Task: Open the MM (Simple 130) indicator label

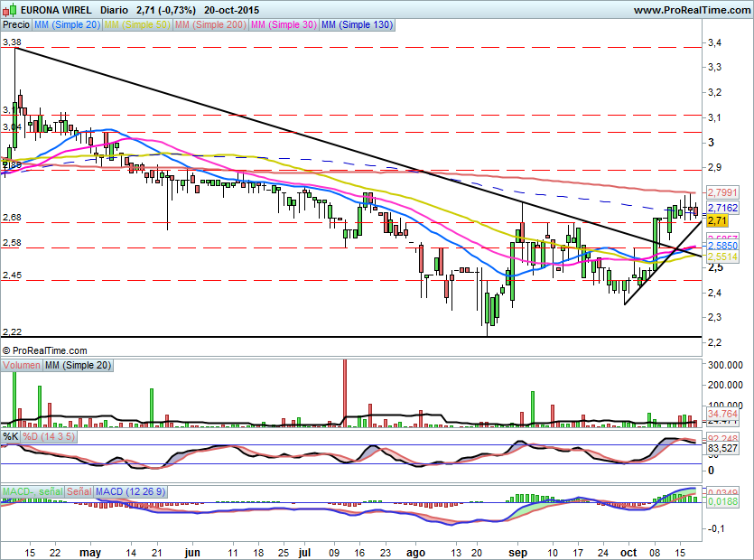Action: (358, 24)
